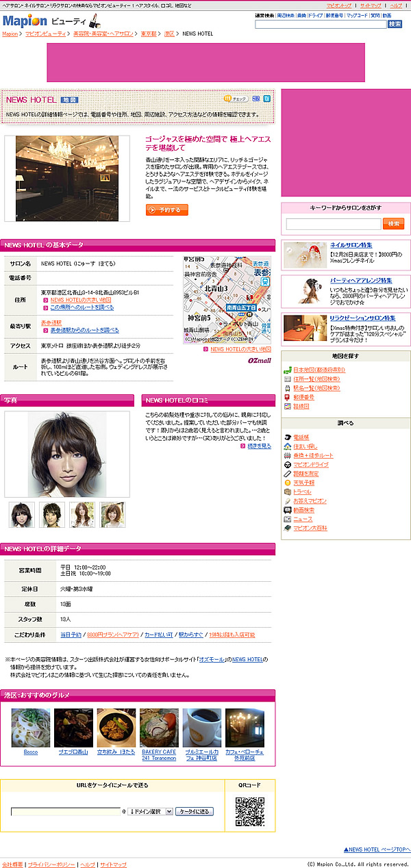
Task: Click the Bosco restaurant thumbnail
Action: (x=31, y=728)
